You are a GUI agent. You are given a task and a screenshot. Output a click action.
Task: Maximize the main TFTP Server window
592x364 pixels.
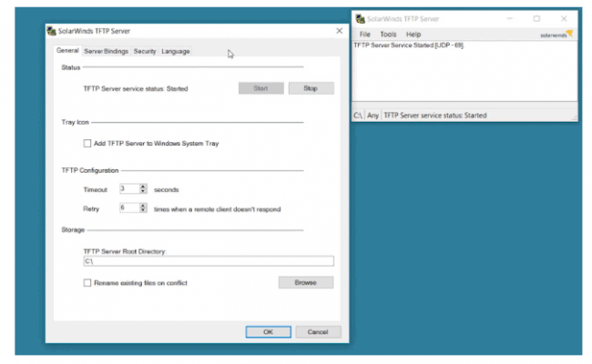click(x=536, y=18)
